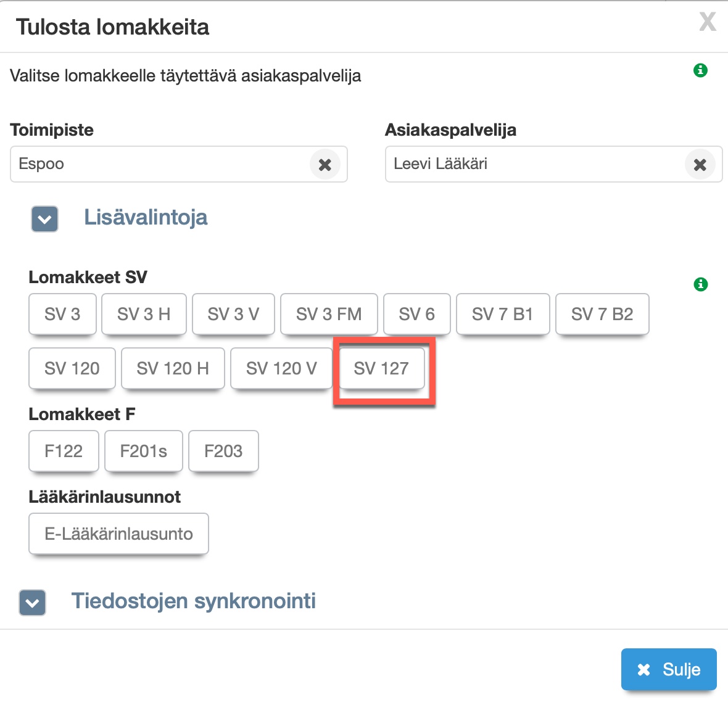728x702 pixels.
Task: Click the green info icon for Lomakkeet SV
Action: [700, 284]
